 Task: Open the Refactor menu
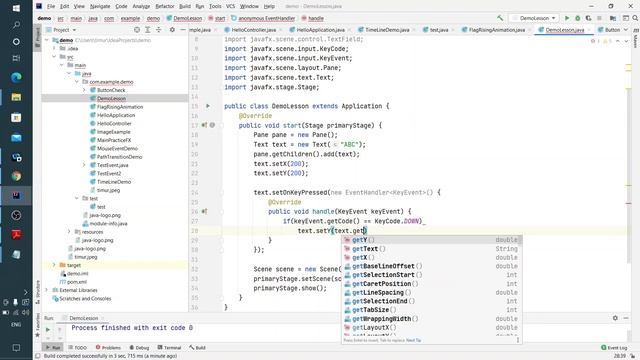[165, 6]
